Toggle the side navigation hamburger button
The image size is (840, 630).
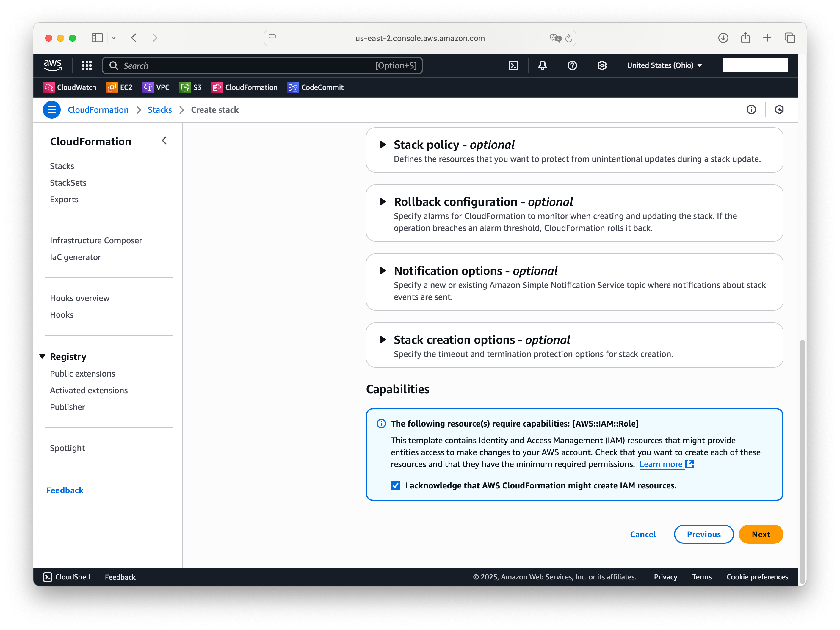[x=52, y=110]
